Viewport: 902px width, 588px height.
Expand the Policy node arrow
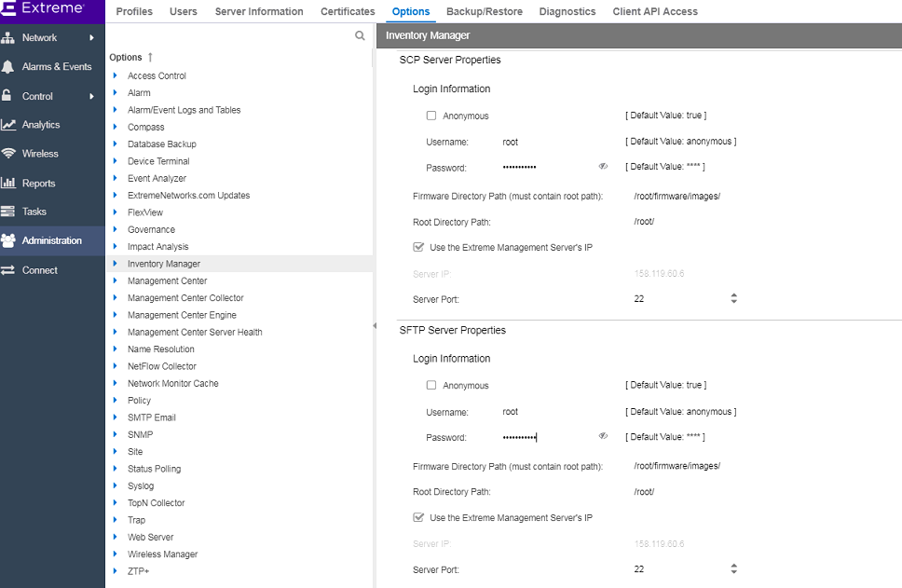pyautogui.click(x=115, y=400)
